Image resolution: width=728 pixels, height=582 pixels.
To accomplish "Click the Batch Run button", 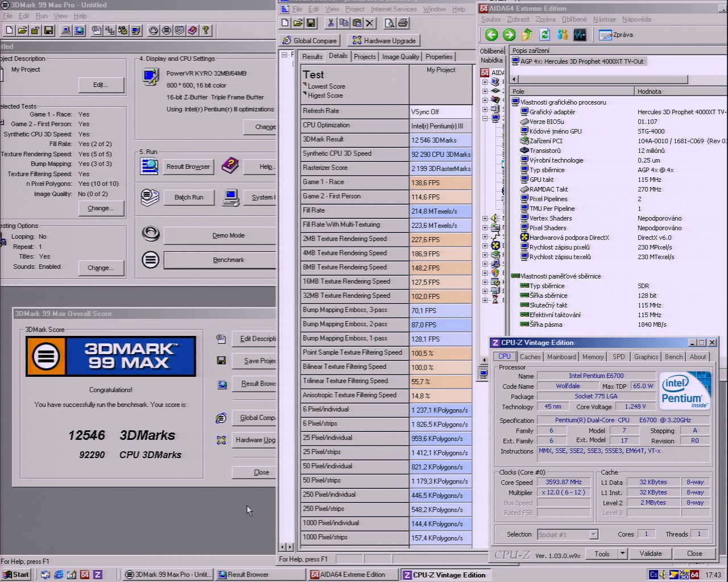I will [x=189, y=197].
